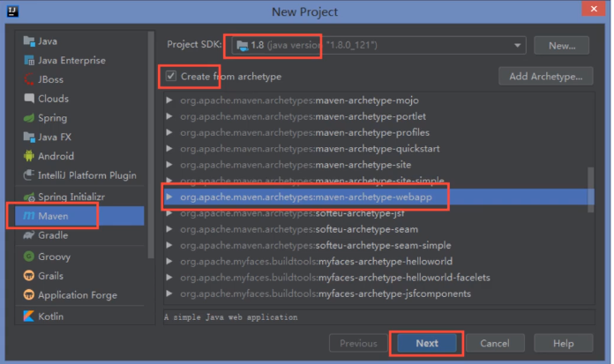Viewport: 614px width, 364px height.
Task: Click the Groovy icon
Action: [x=29, y=256]
